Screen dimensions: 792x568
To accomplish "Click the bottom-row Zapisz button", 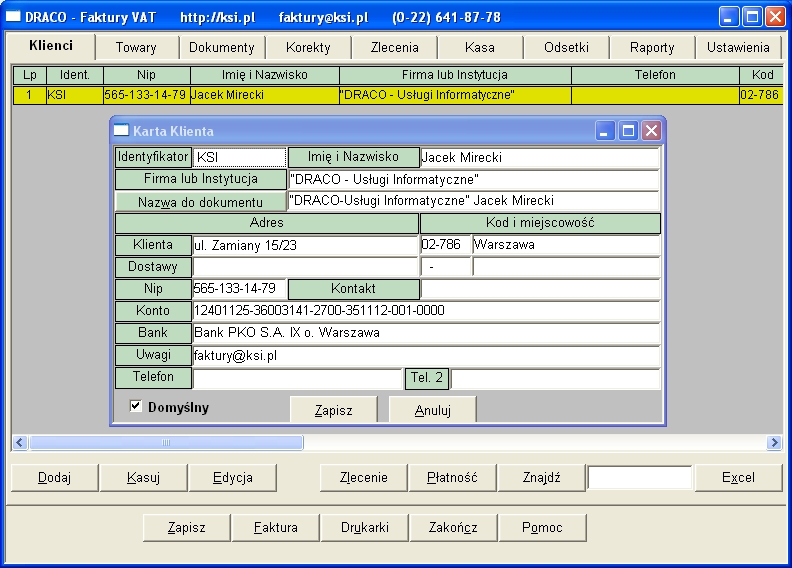I will click(x=186, y=528).
